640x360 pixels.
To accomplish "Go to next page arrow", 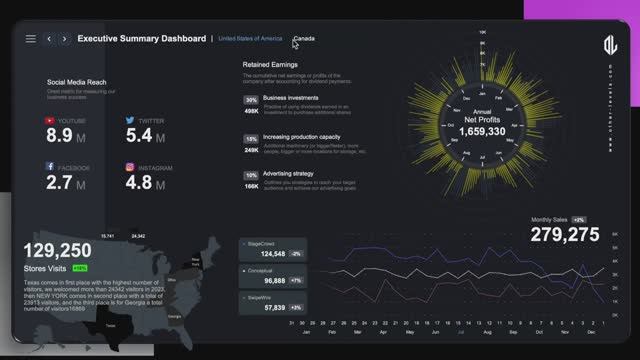I will [x=64, y=39].
